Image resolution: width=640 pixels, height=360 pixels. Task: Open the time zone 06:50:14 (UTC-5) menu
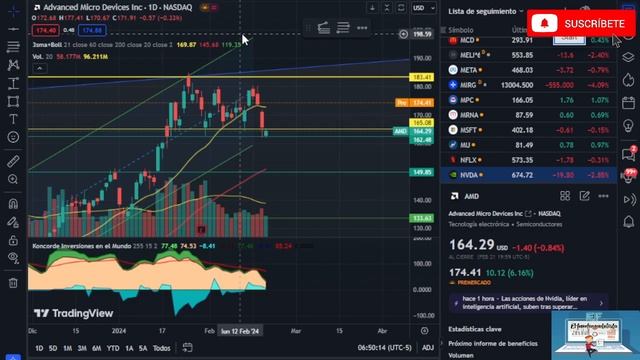(x=384, y=348)
